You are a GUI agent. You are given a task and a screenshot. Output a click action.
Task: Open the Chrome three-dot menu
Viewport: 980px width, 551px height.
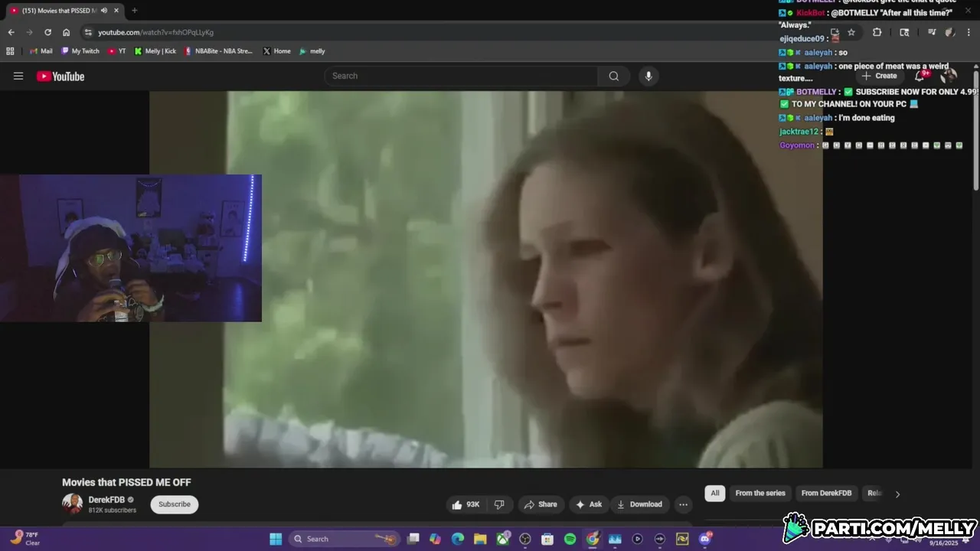click(969, 32)
